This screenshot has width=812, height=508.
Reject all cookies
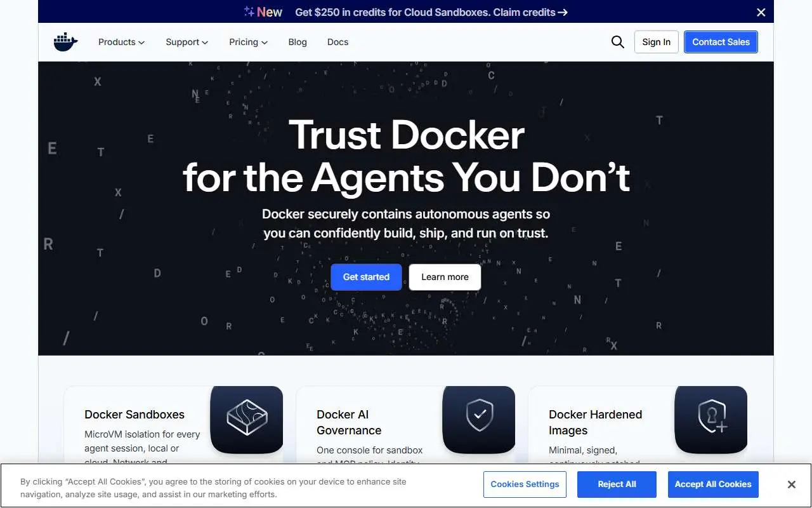pyautogui.click(x=617, y=485)
